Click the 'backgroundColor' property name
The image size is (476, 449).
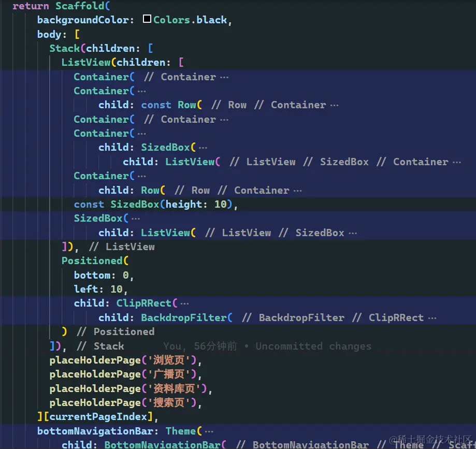[x=83, y=20]
